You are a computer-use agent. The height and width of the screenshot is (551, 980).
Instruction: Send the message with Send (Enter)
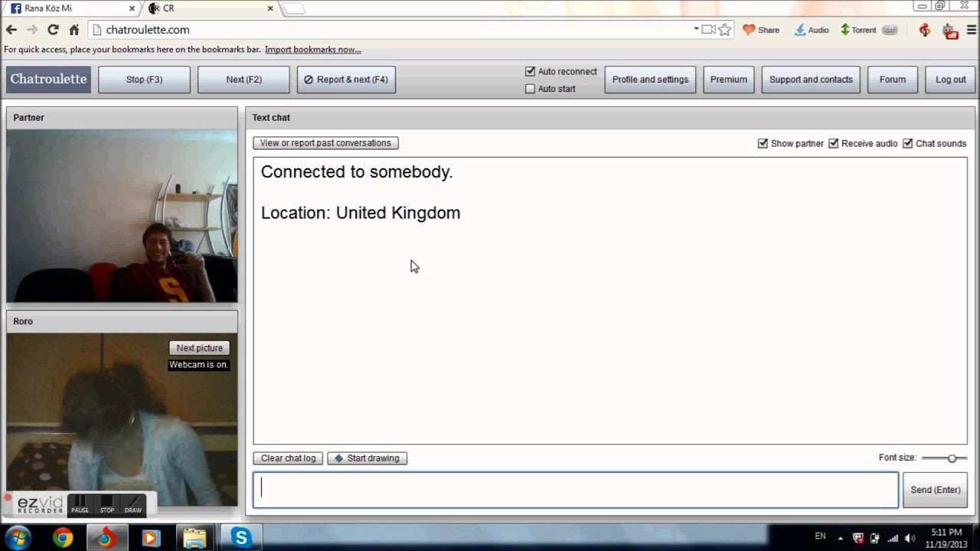point(935,490)
